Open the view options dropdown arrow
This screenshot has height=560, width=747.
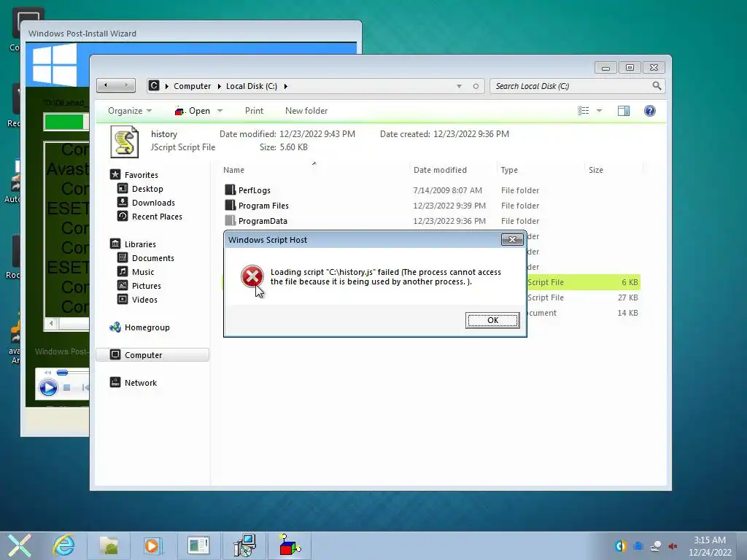[x=600, y=111]
